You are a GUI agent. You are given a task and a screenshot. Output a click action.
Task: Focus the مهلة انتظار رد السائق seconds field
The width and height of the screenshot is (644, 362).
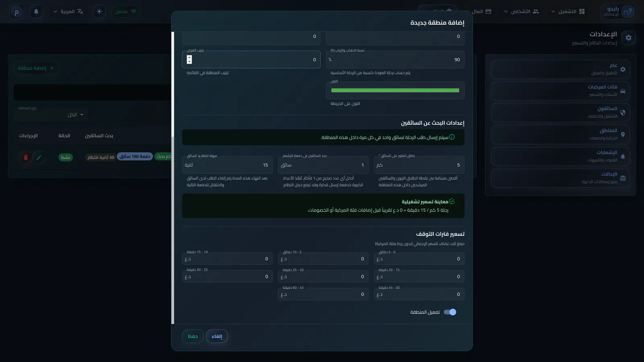(227, 165)
